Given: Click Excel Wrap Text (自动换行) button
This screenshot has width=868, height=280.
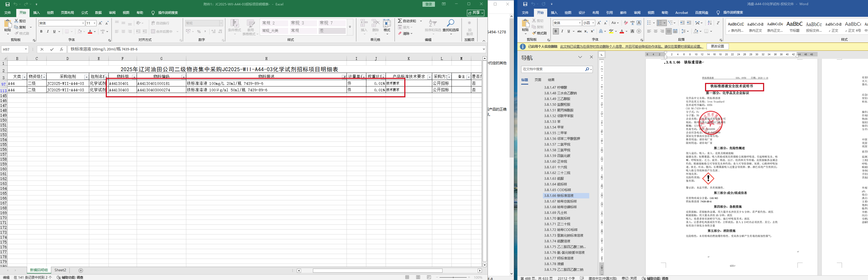Looking at the screenshot, I should (x=160, y=23).
